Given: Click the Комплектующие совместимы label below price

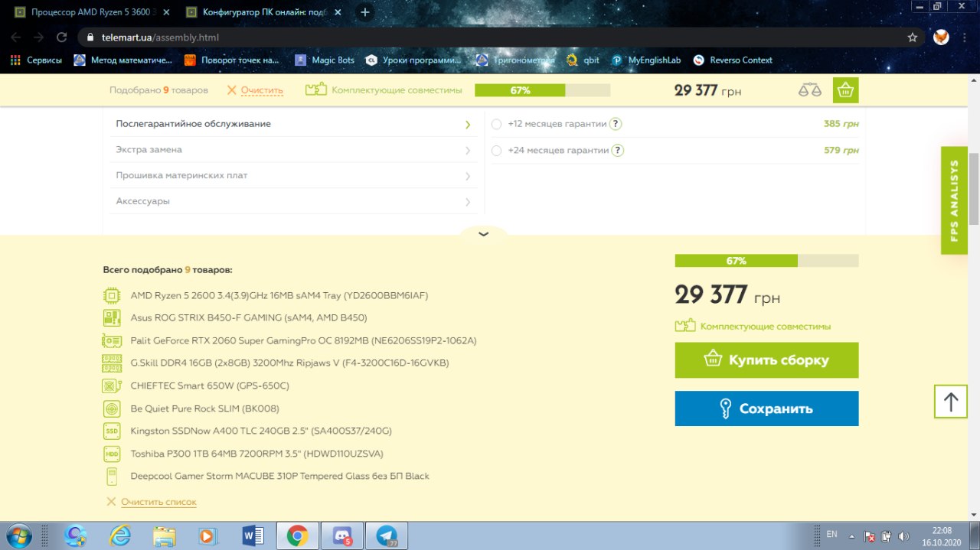Looking at the screenshot, I should click(765, 327).
